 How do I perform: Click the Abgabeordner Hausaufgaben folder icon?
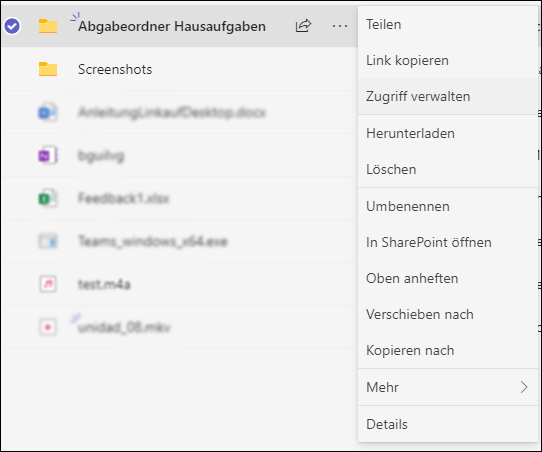coord(48,26)
